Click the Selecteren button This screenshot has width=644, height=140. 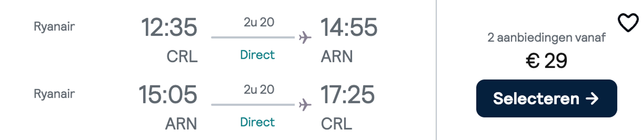coord(547,98)
